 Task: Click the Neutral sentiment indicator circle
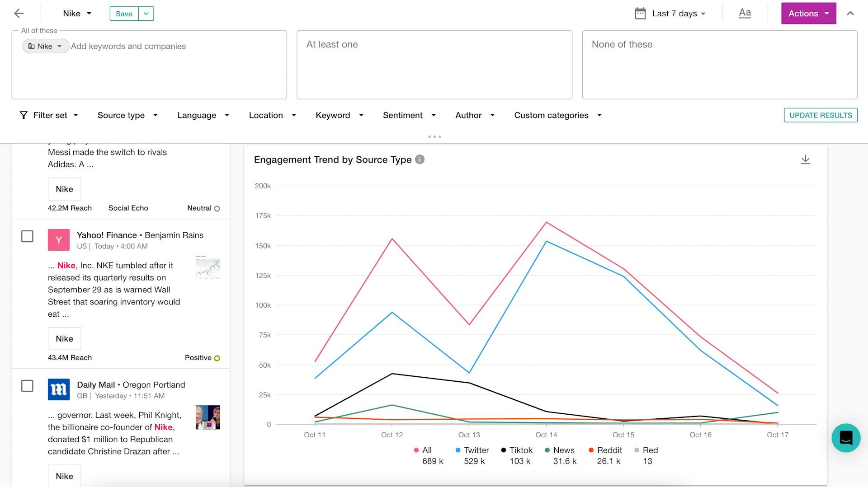(217, 209)
